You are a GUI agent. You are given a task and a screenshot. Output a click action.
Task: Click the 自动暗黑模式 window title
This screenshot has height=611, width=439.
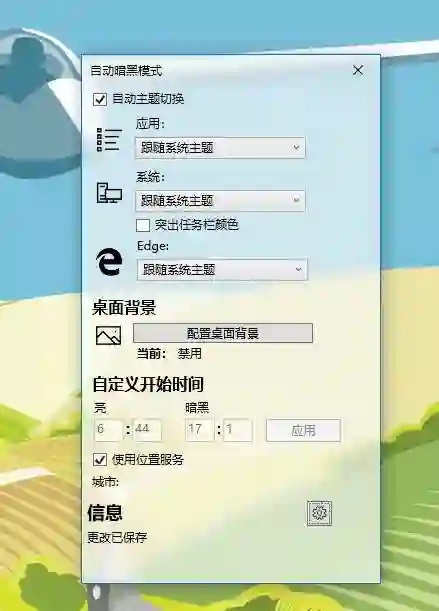[126, 71]
